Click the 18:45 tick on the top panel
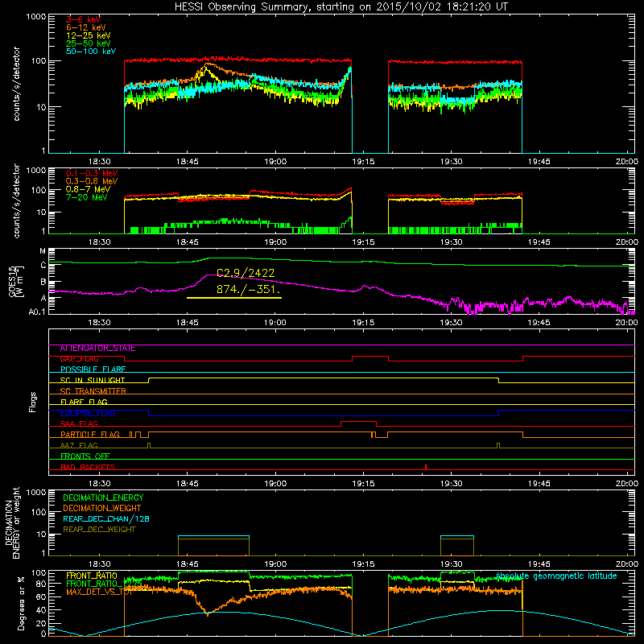The height and width of the screenshot is (644, 644). coord(188,162)
